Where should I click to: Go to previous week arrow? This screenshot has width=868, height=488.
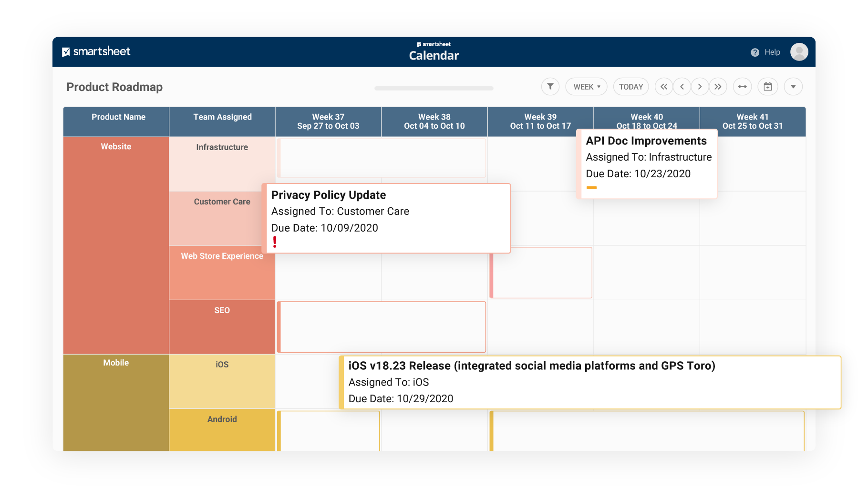[682, 87]
